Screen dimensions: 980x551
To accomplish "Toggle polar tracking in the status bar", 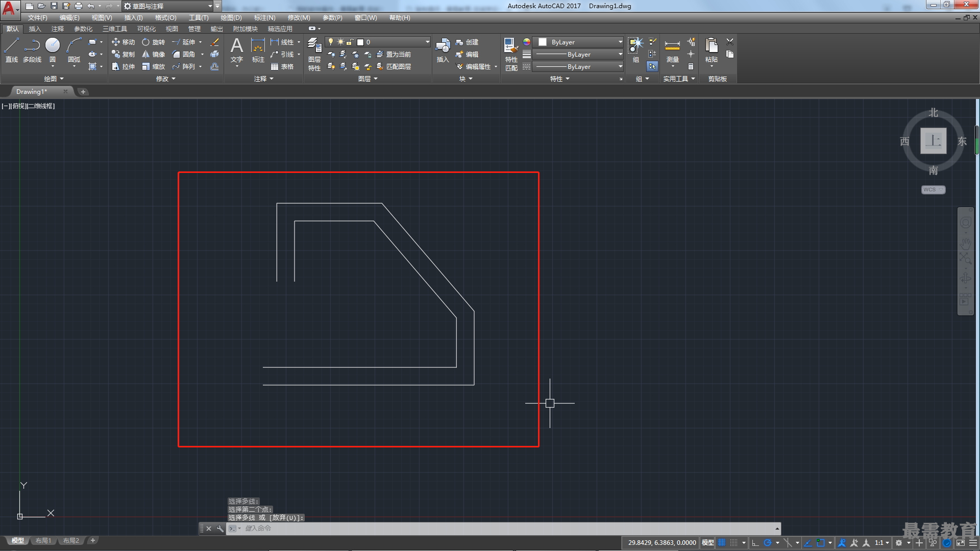I will [767, 543].
